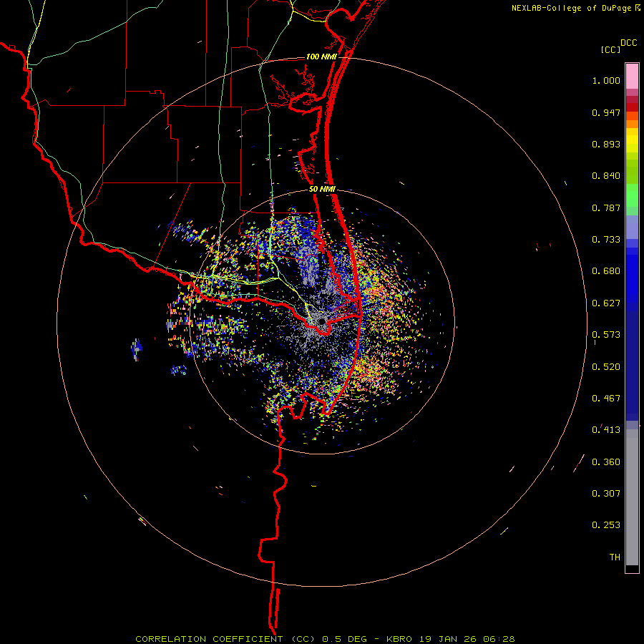644x644 pixels.
Task: Click the CORRELATION COEFFICIENT (CC) caption text
Action: click(x=225, y=639)
